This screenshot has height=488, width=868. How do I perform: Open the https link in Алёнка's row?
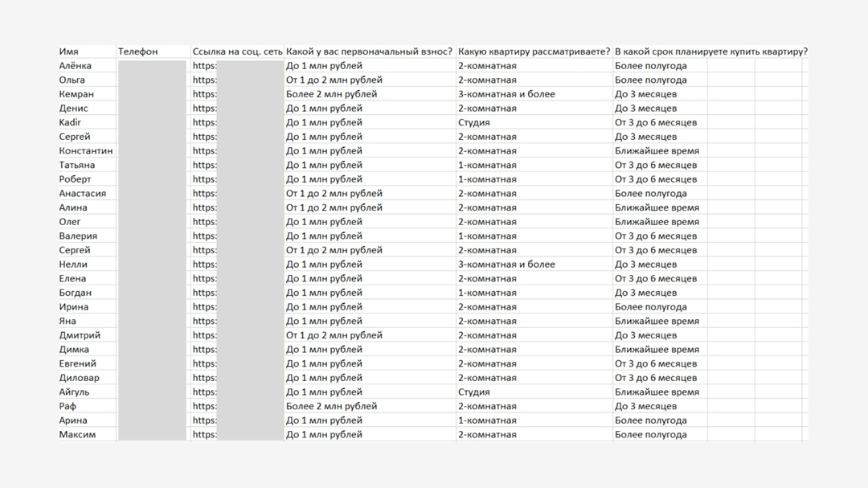[205, 66]
